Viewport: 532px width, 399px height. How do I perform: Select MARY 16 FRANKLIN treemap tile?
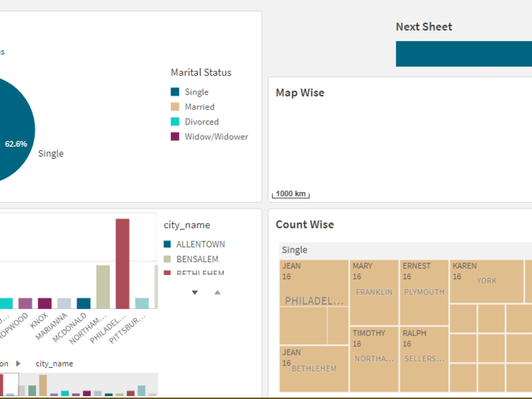[374, 293]
